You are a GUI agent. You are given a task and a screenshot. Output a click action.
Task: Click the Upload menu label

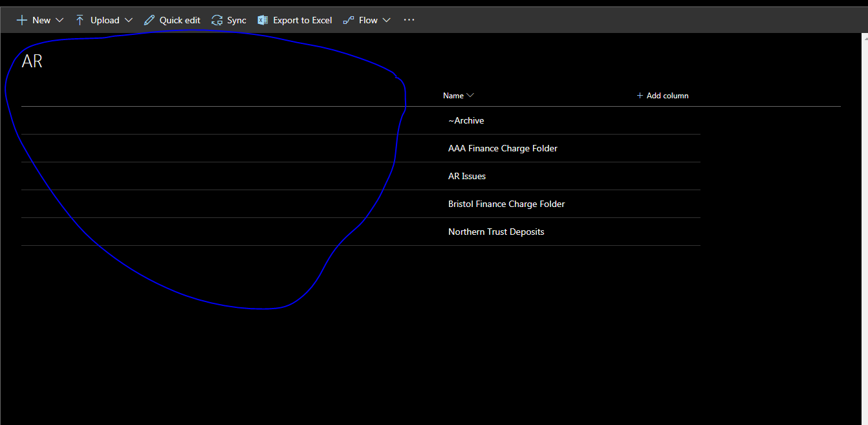(105, 20)
